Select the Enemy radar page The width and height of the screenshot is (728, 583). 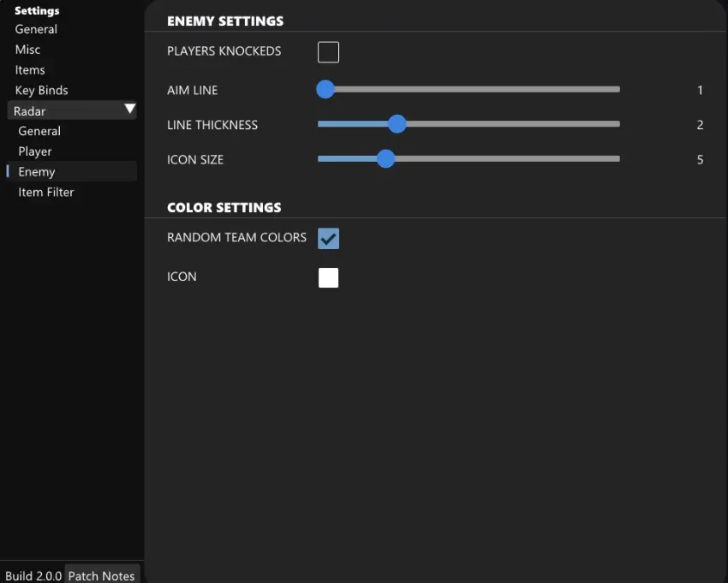click(37, 172)
